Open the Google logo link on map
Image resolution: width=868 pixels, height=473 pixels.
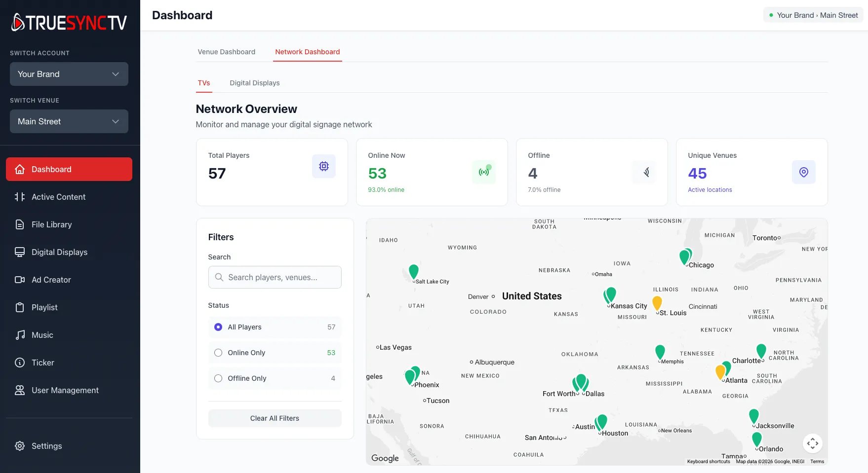385,458
